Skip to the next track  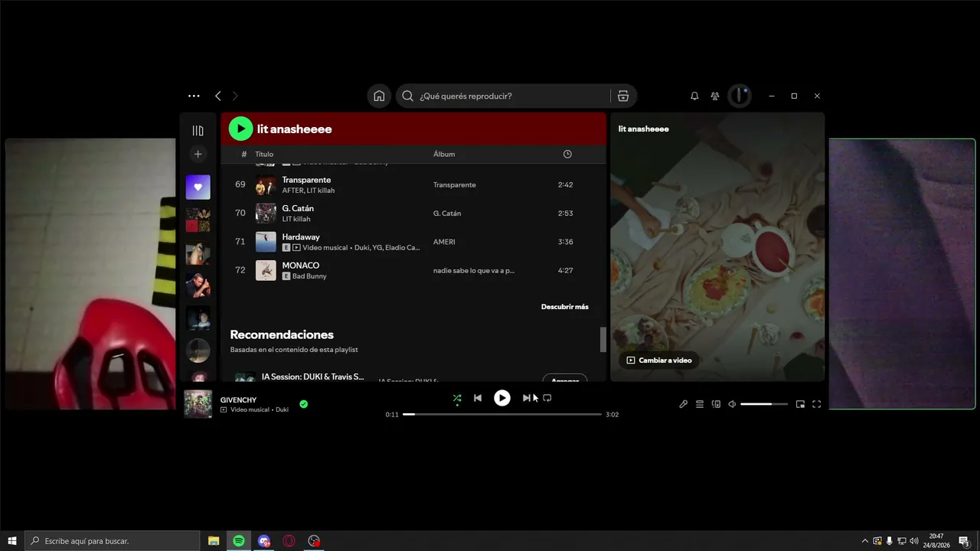[x=527, y=398]
